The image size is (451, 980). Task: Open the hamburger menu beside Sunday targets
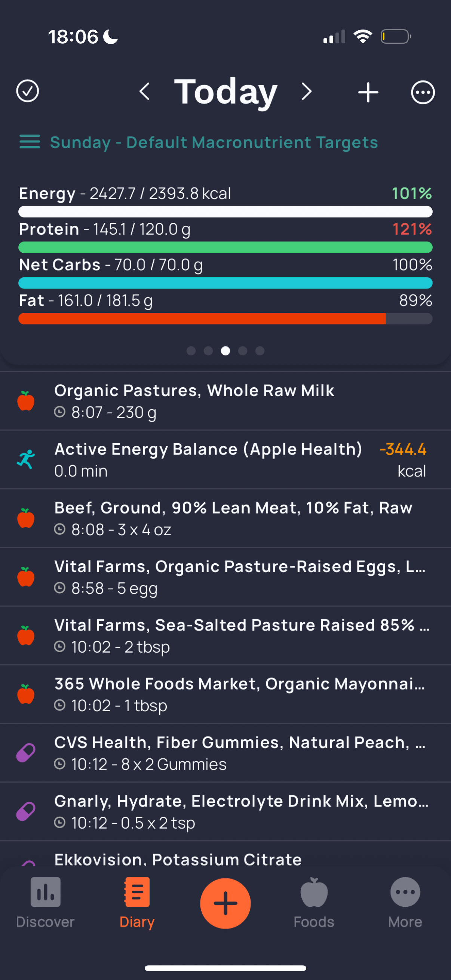click(30, 142)
